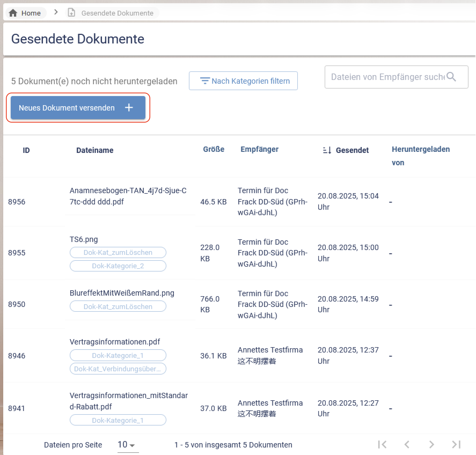Select the Dok-Kat_Verbindungsüber… category chip

[118, 369]
